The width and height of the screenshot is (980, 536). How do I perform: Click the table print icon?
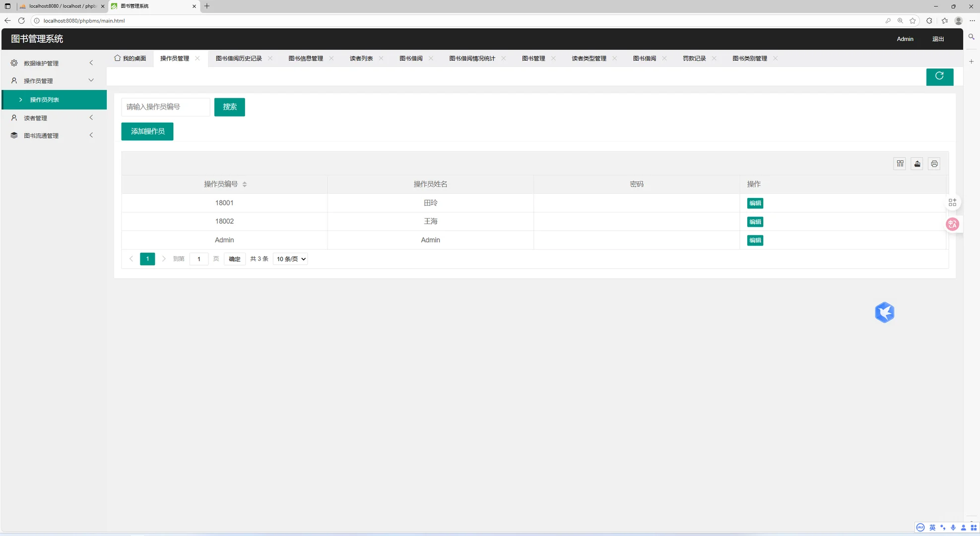934,164
